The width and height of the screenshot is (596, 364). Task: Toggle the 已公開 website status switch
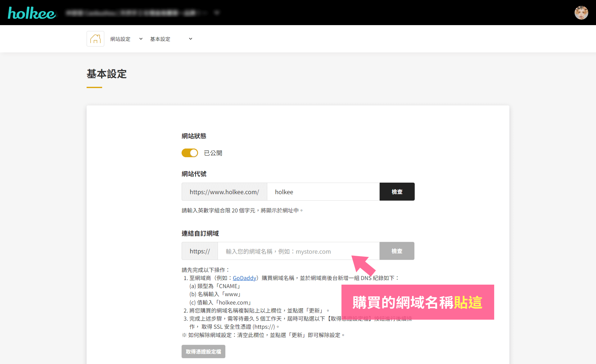click(190, 153)
